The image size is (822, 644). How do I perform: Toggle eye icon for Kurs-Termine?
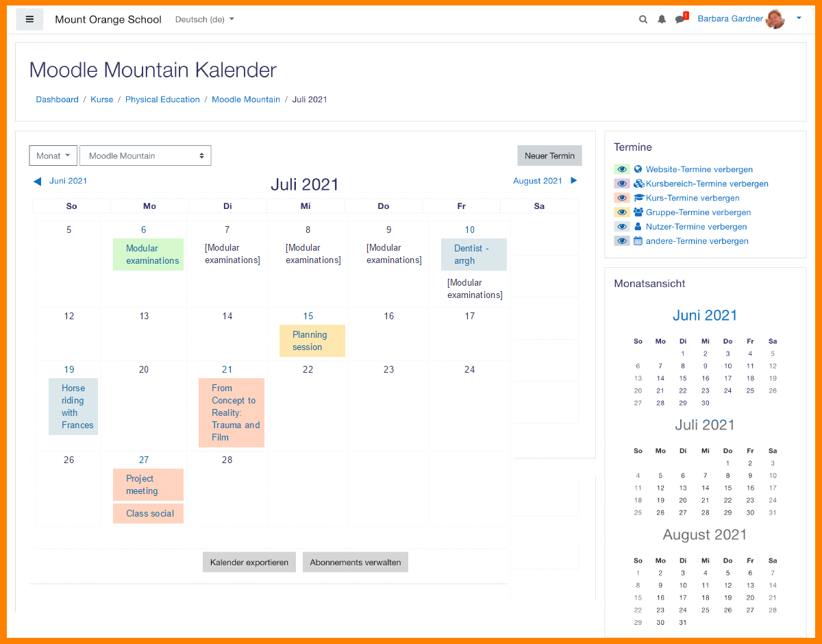tap(622, 198)
